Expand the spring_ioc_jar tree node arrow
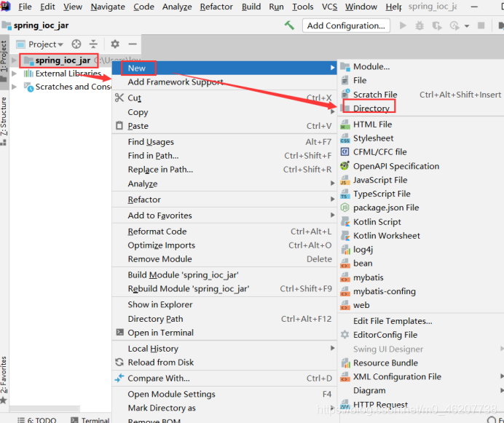The height and width of the screenshot is (423, 504). (14, 60)
